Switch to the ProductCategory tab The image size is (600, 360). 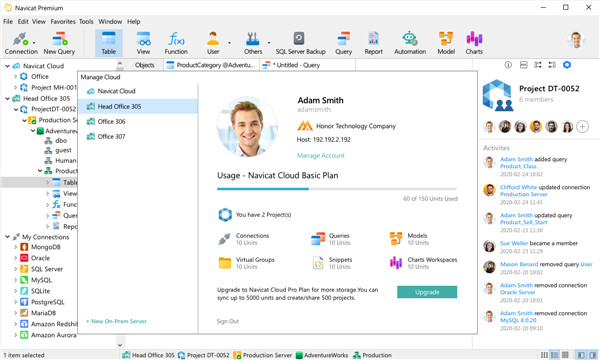[212, 65]
